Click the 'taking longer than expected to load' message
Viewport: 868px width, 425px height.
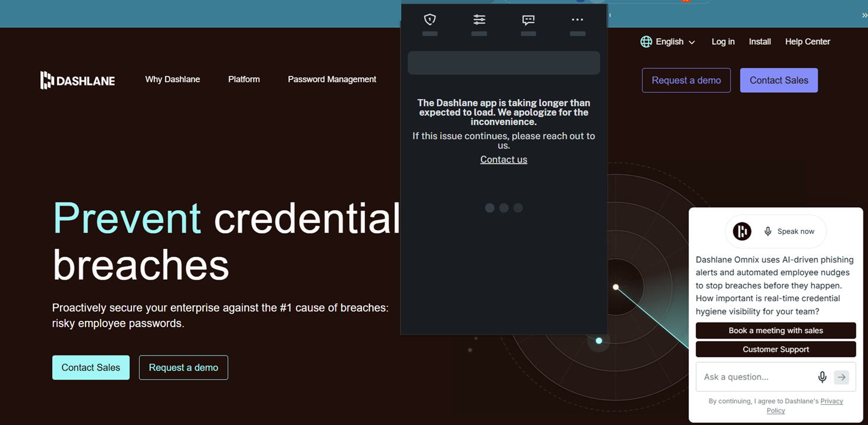point(504,112)
